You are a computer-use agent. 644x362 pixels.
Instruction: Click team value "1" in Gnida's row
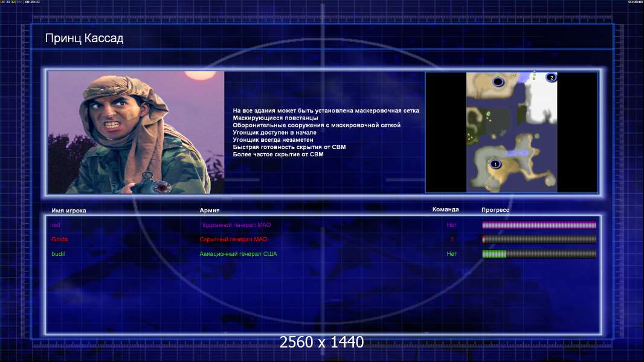452,240
